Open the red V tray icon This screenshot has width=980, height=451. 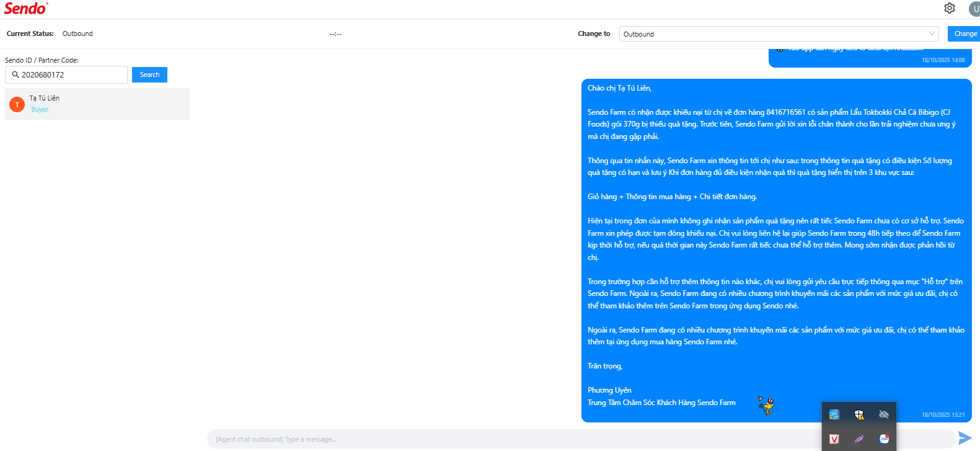(834, 439)
